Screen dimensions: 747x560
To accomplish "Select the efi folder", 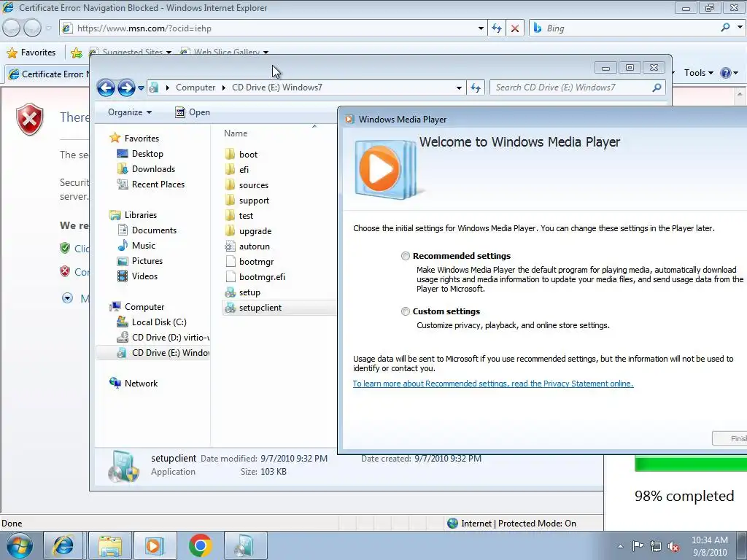I will pos(237,169).
